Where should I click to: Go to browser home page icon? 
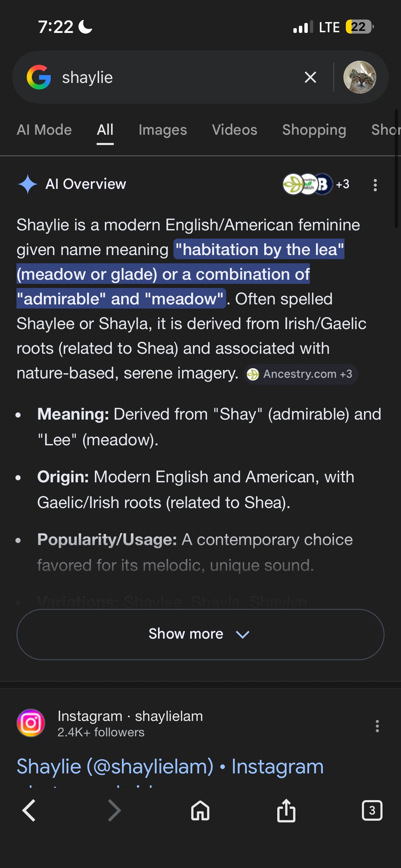[x=200, y=811]
